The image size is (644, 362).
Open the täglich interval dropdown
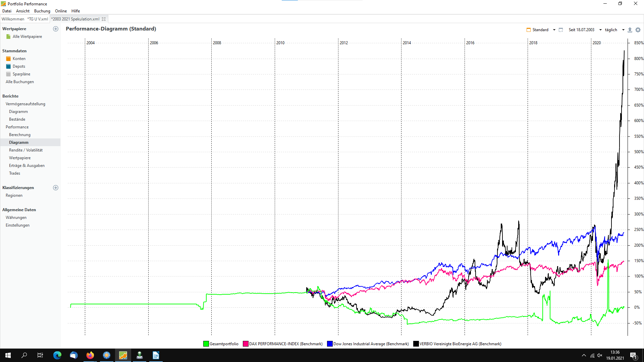tap(623, 30)
